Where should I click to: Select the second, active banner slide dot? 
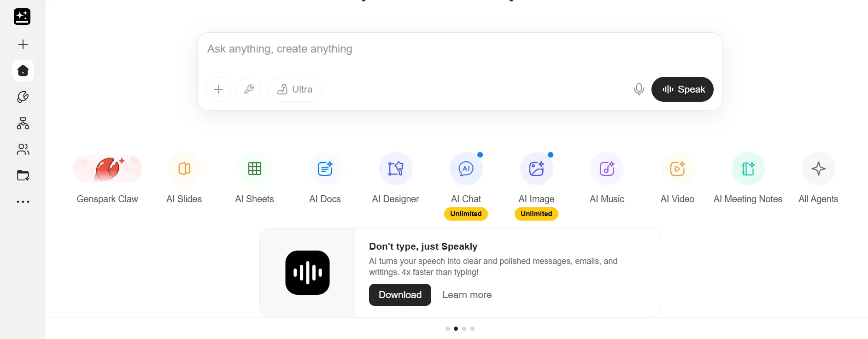[x=456, y=328]
